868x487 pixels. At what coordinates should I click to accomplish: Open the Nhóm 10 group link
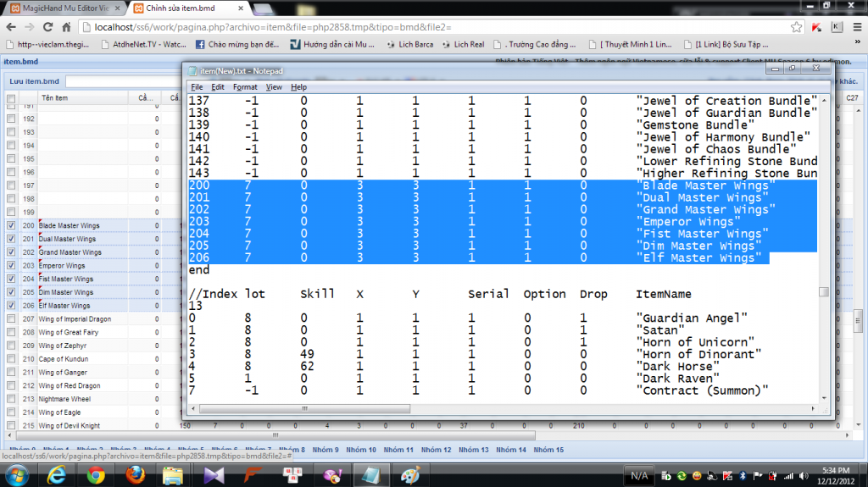(362, 450)
